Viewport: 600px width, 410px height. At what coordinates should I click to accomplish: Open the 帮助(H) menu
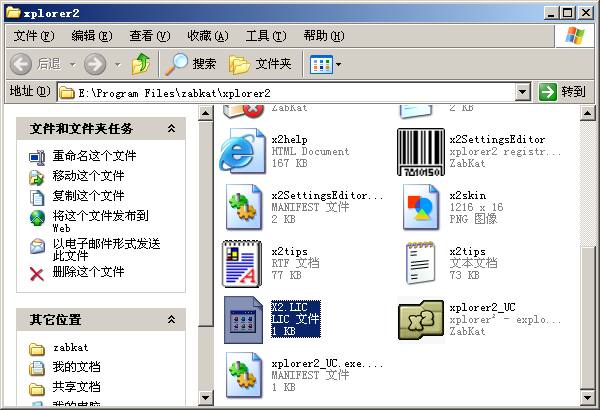pyautogui.click(x=324, y=36)
